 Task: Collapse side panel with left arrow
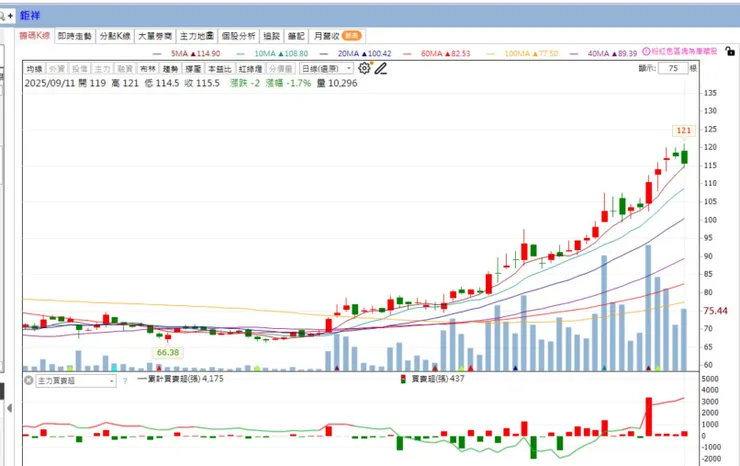[x=9, y=408]
